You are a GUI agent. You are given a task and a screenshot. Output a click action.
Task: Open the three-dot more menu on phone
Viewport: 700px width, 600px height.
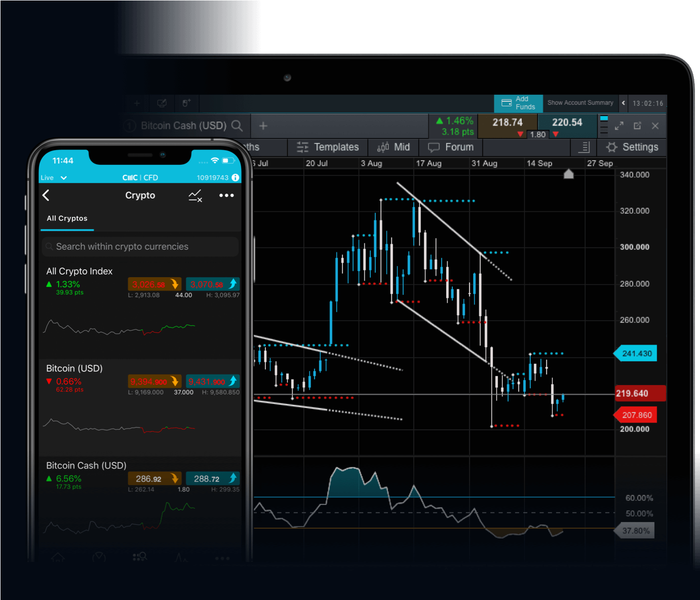[226, 196]
